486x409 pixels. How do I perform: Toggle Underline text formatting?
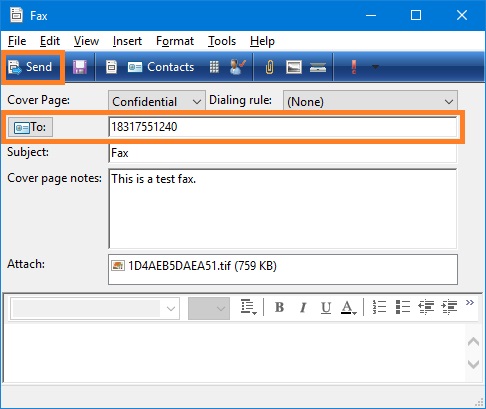326,307
